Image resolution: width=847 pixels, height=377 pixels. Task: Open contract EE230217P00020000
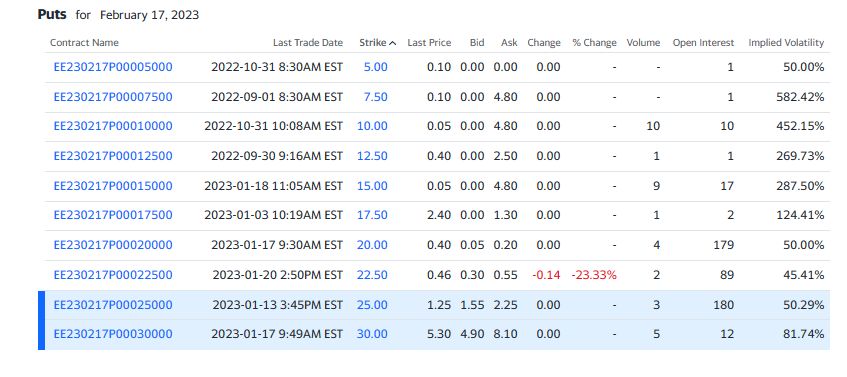pos(113,245)
